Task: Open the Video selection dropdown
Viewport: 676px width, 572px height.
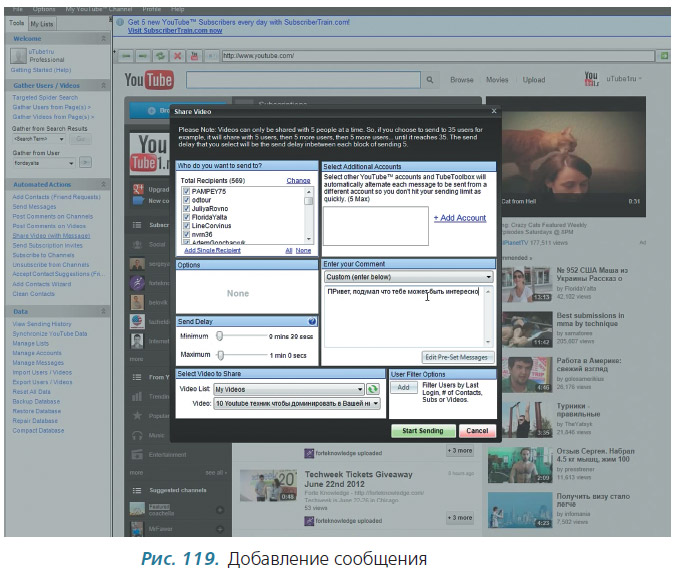Action: click(297, 404)
